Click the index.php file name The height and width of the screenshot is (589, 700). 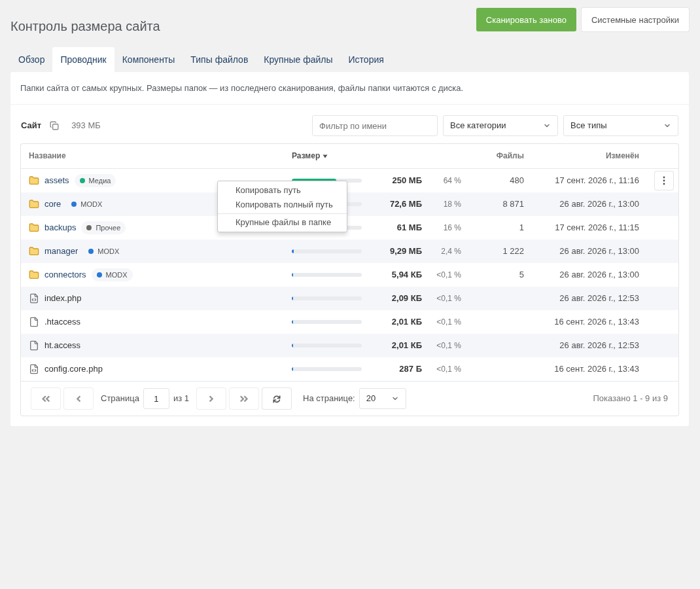click(63, 298)
